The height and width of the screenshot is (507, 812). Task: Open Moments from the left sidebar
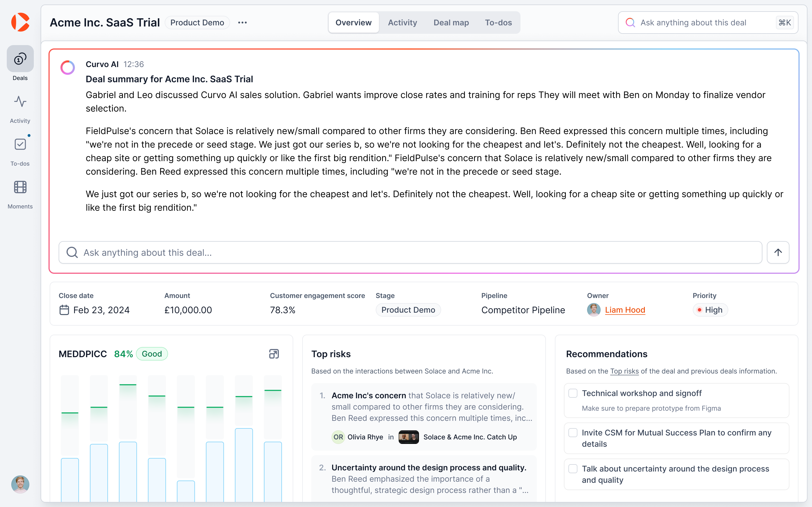tap(20, 187)
